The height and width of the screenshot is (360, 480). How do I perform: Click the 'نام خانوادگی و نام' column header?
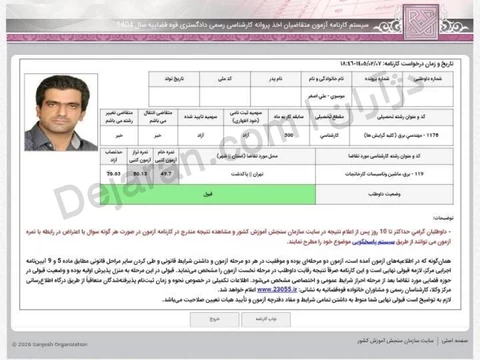tap(326, 79)
